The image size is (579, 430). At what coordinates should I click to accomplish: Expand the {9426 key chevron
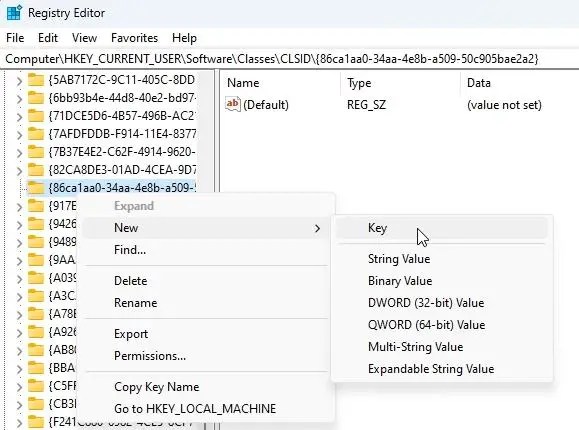click(19, 225)
